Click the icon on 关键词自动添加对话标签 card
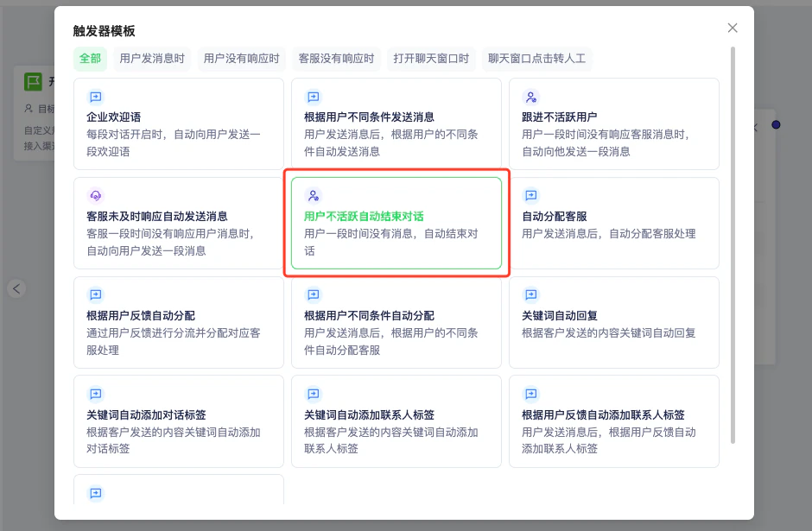This screenshot has height=531, width=812. 96,395
